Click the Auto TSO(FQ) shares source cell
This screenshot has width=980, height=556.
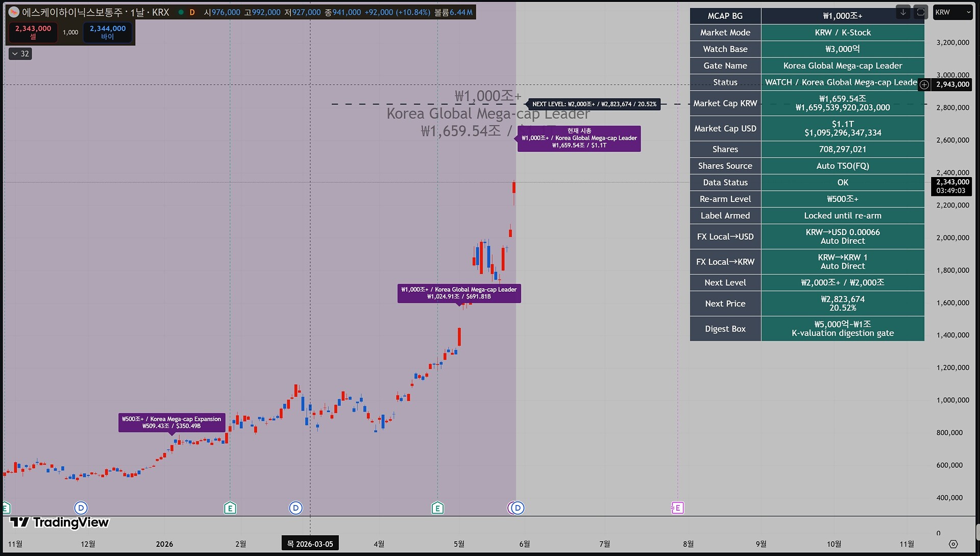843,166
